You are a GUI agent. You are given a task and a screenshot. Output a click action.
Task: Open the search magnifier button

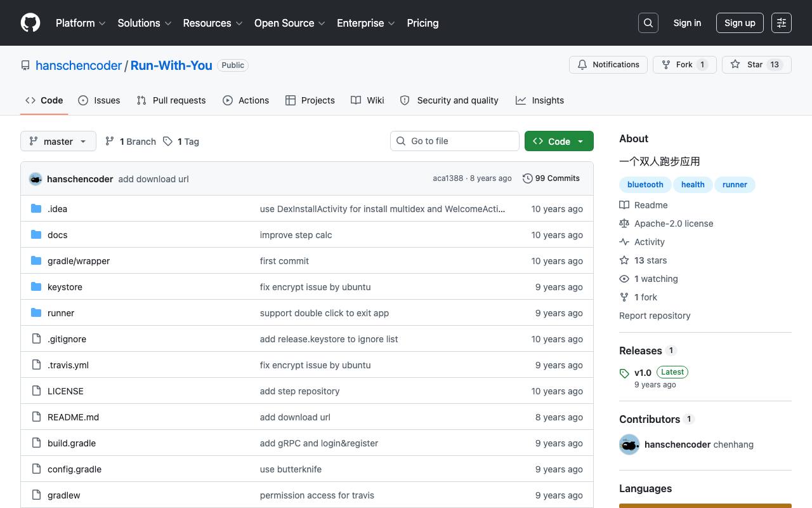[648, 23]
